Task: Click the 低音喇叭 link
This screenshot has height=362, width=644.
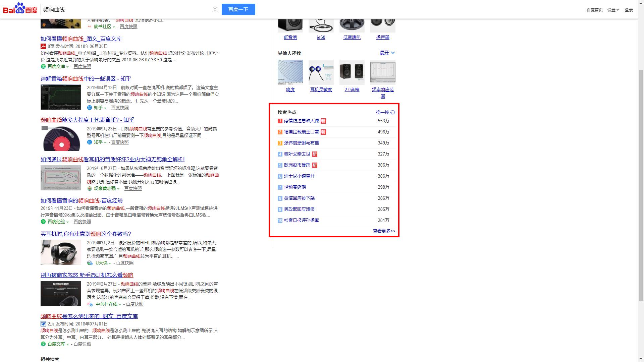Action: pyautogui.click(x=352, y=37)
